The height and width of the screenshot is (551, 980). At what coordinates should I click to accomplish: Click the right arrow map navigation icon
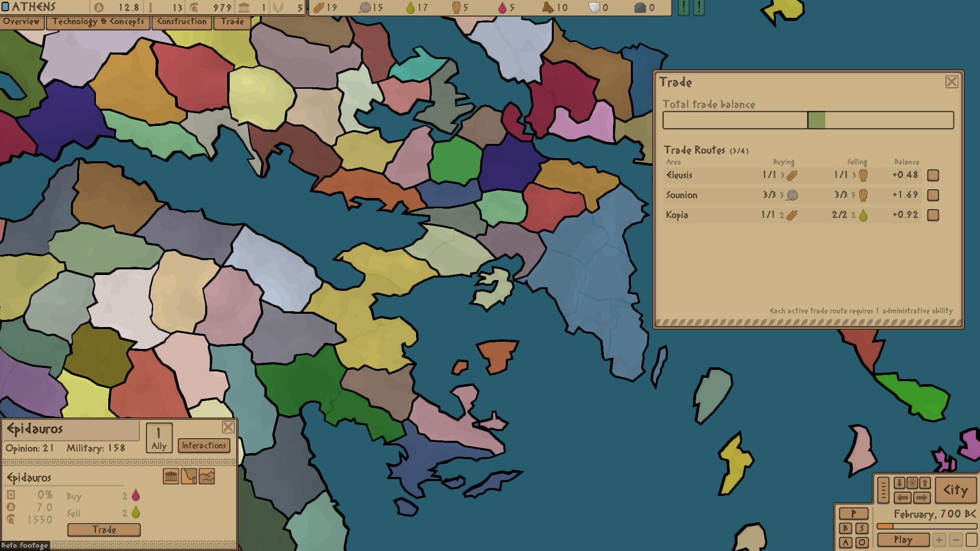point(921,497)
